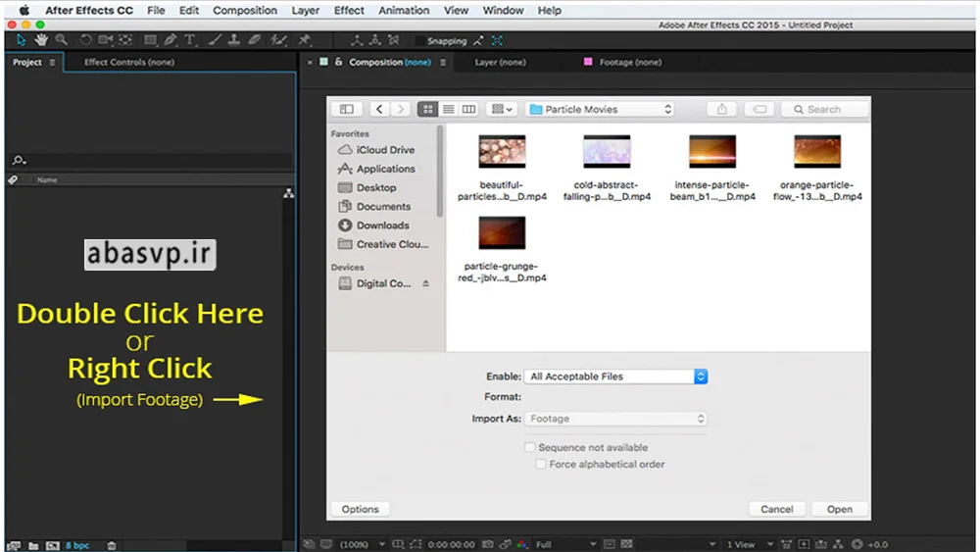Open the Project panel menu
980x552 pixels.
[x=53, y=62]
